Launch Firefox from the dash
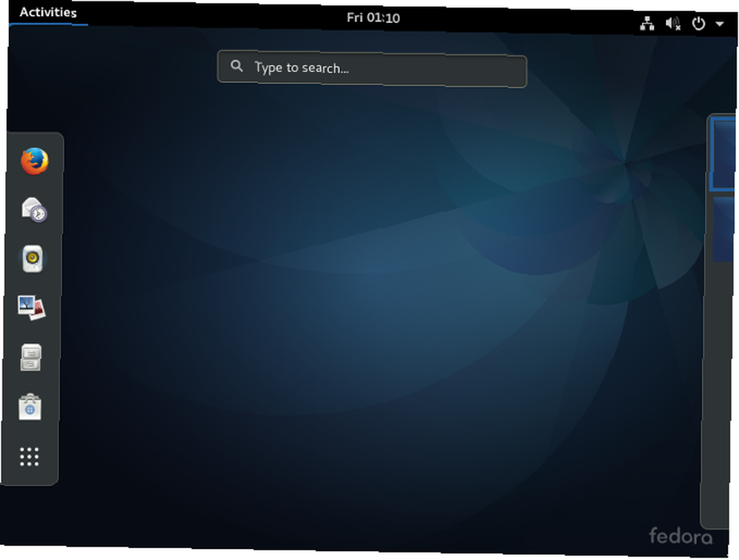The height and width of the screenshot is (560, 739). [x=35, y=161]
